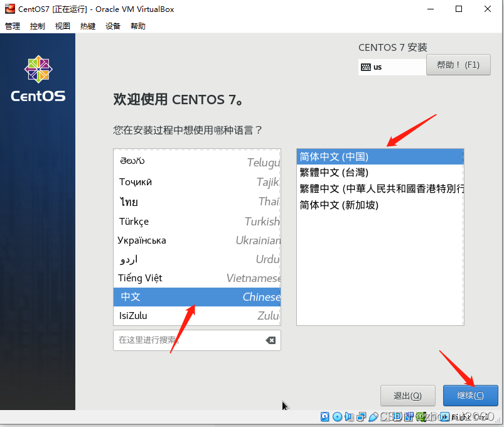The height and width of the screenshot is (427, 504).
Task: Click the keyboard capture arrow status icon
Action: point(444,417)
